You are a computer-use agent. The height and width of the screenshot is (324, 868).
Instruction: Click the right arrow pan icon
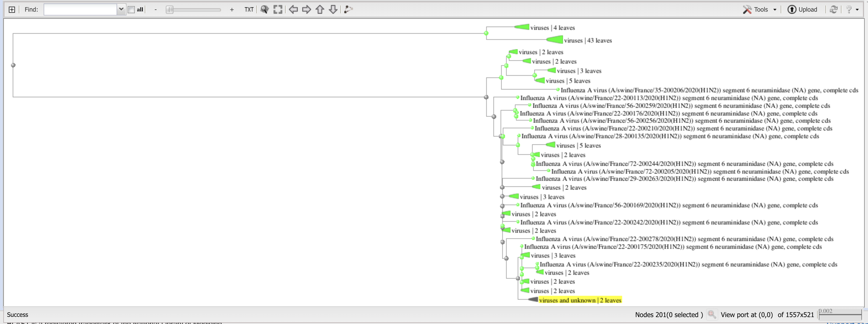point(306,9)
